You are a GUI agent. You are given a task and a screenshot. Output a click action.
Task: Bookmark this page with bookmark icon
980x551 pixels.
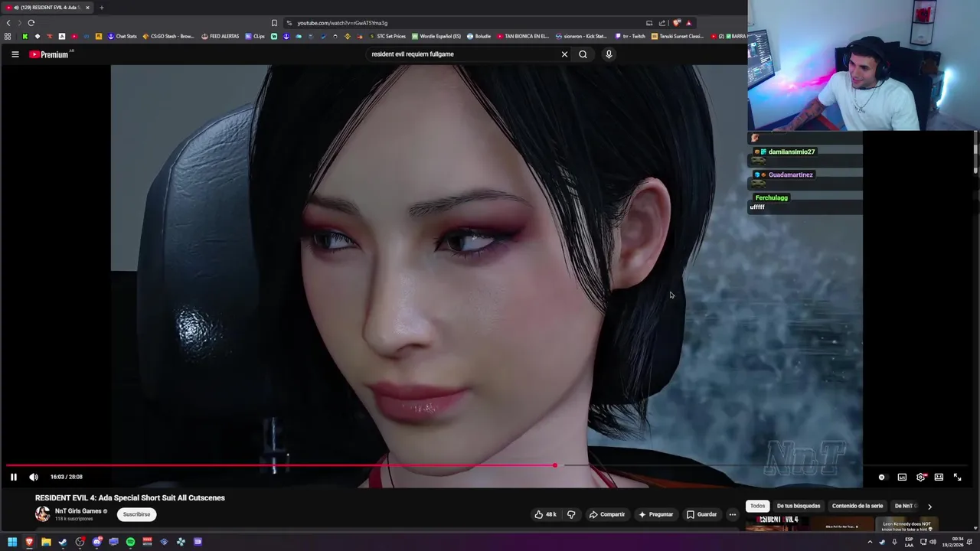274,23
